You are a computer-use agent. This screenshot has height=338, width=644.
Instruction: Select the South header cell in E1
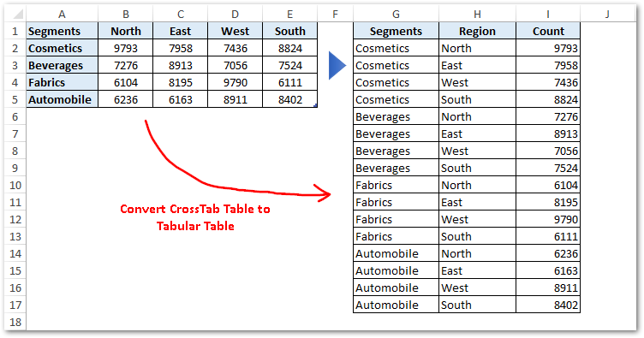(x=290, y=31)
